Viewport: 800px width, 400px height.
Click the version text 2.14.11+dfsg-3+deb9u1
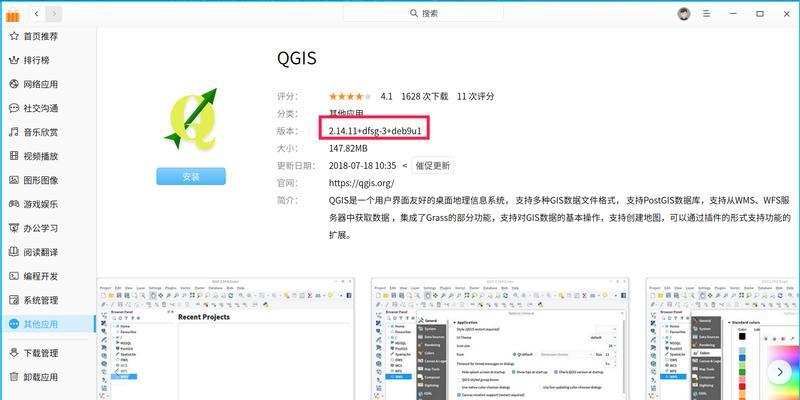coord(375,131)
